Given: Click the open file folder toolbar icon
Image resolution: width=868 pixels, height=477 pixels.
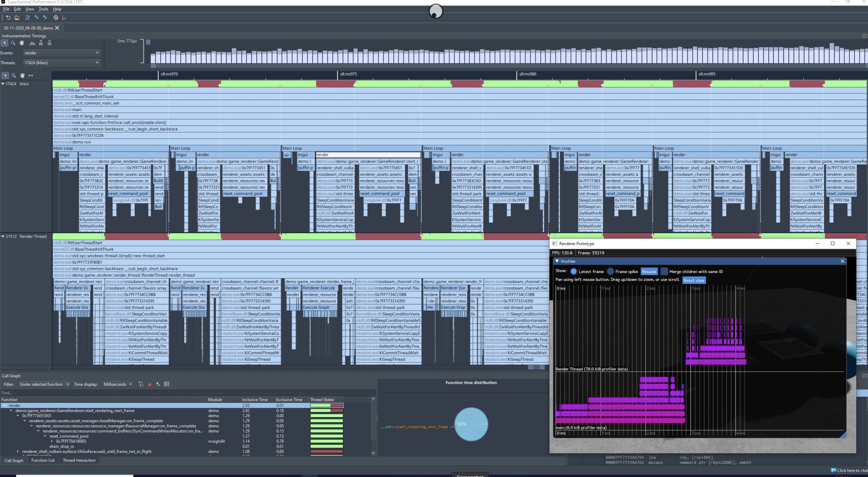Looking at the screenshot, I should coord(17,18).
